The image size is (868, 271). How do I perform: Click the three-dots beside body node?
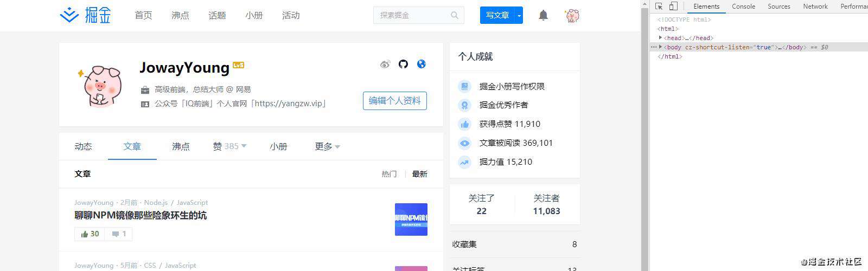click(x=654, y=47)
